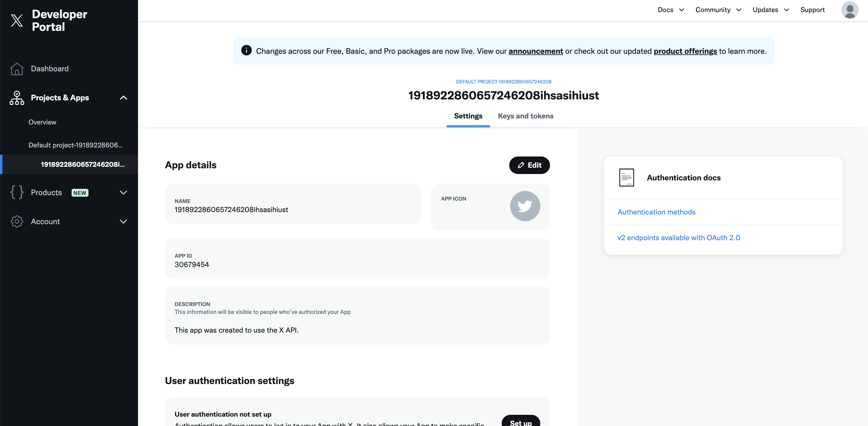The image size is (868, 426).
Task: Click the info icon in announcement banner
Action: tap(246, 50)
